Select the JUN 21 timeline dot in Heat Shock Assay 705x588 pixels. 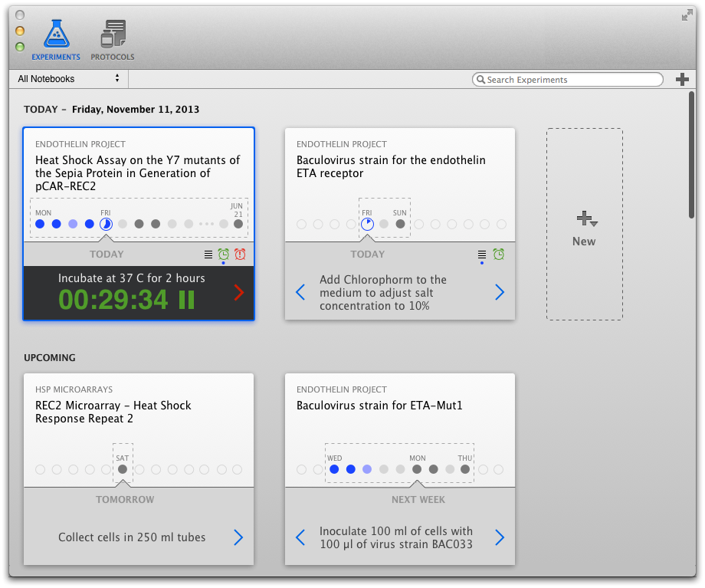238,224
